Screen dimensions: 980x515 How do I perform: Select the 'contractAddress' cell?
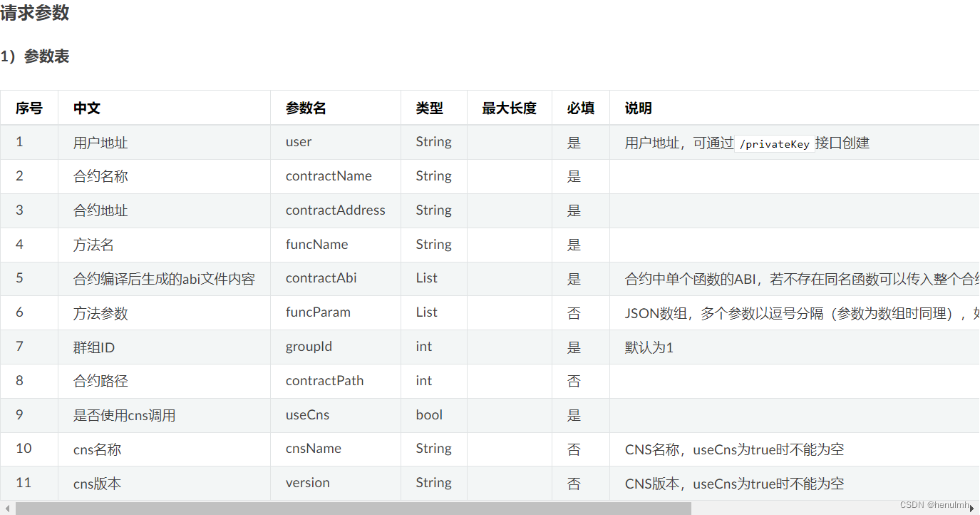coord(336,210)
